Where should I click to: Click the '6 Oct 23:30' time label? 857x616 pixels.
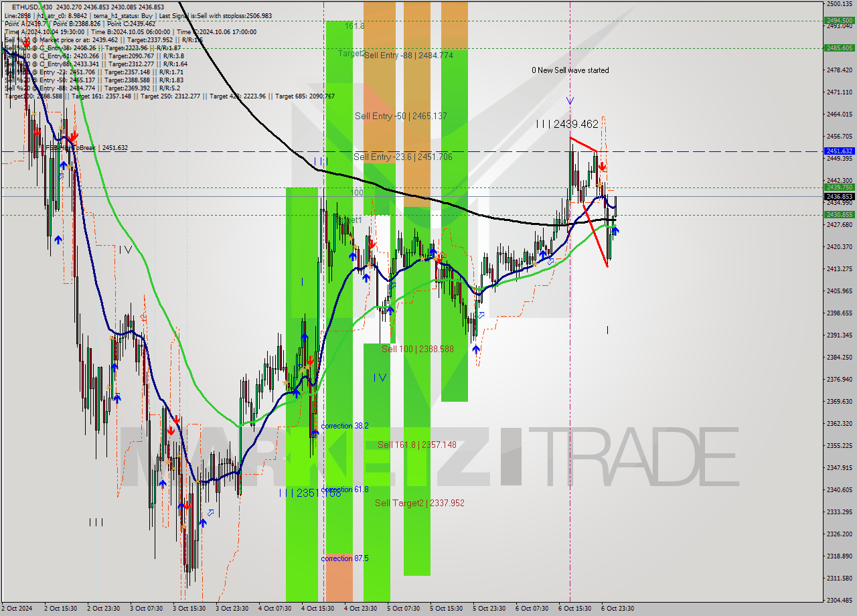click(x=618, y=609)
